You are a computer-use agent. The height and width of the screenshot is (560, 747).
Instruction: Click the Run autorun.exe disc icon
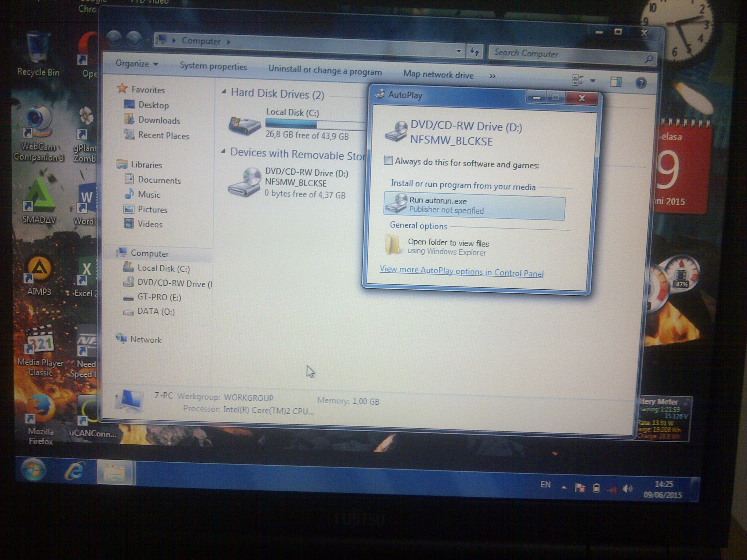point(396,203)
